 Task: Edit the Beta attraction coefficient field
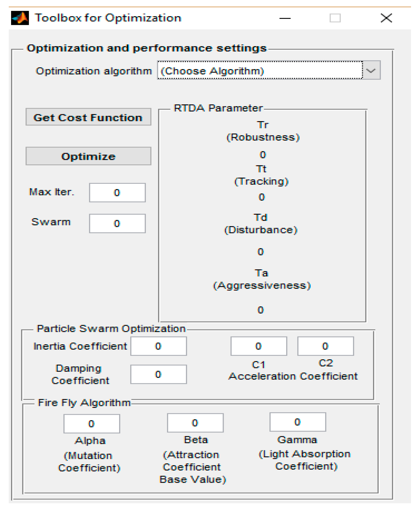point(195,423)
